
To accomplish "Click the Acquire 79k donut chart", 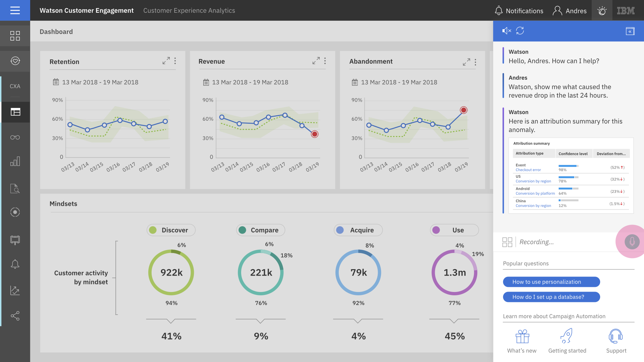I will (359, 273).
